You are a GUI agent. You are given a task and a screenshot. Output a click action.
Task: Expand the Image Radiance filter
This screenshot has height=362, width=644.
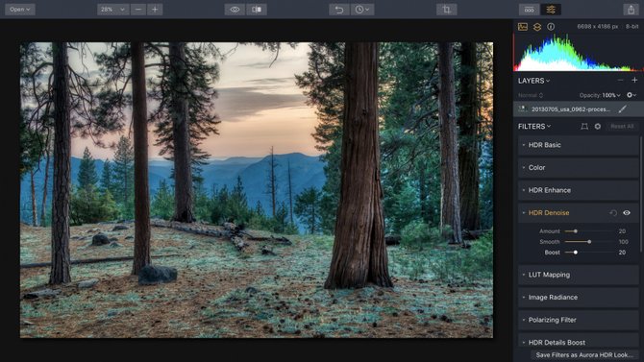578,297
